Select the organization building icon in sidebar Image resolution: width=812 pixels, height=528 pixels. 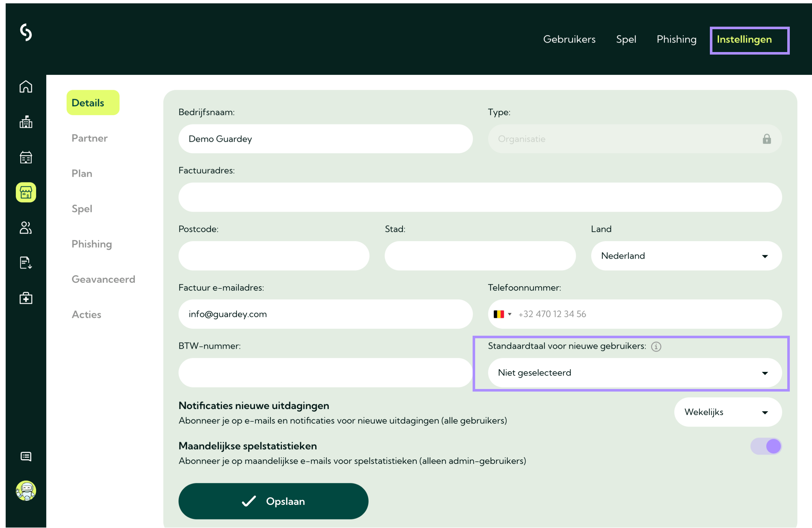pyautogui.click(x=26, y=122)
